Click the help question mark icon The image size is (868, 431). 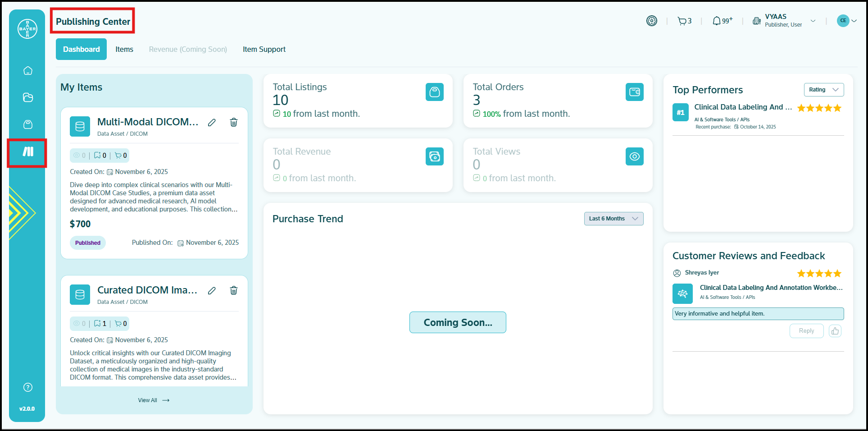pos(28,387)
